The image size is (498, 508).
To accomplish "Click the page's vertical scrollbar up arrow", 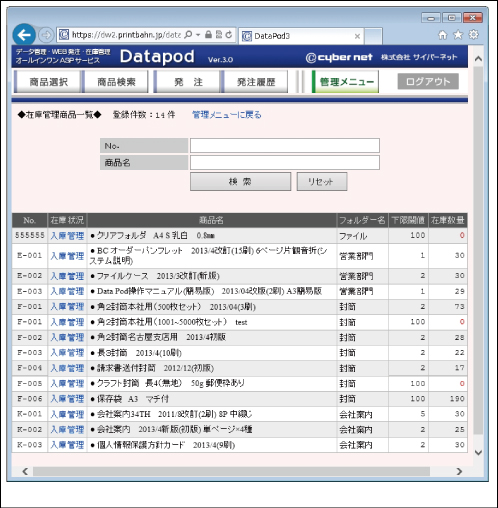I will coord(478,59).
